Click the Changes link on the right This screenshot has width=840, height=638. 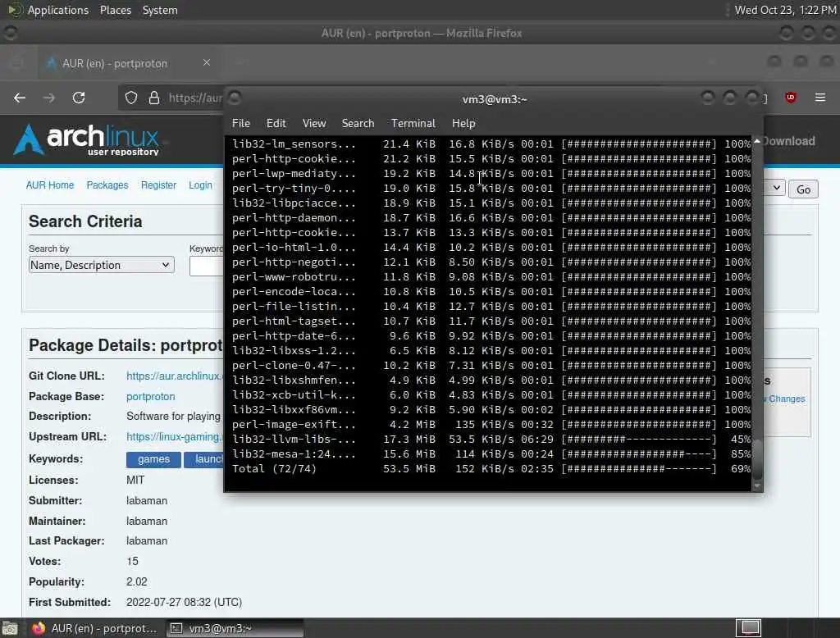click(x=786, y=399)
